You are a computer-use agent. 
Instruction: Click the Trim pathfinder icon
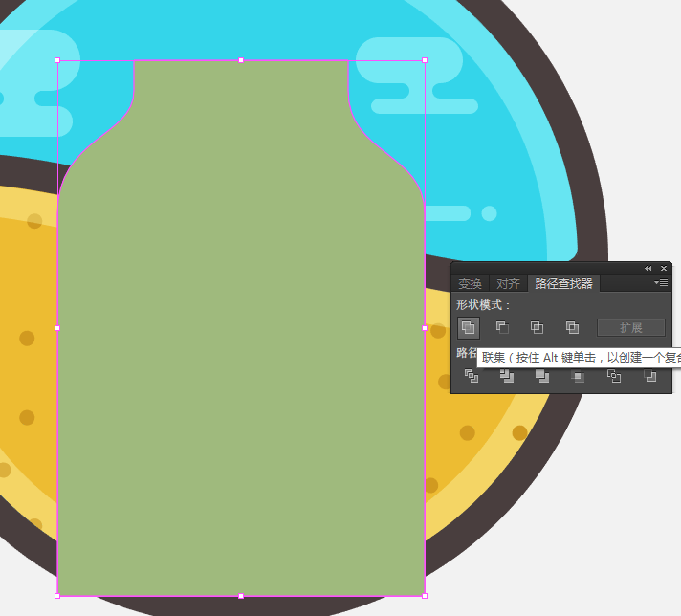tap(507, 376)
